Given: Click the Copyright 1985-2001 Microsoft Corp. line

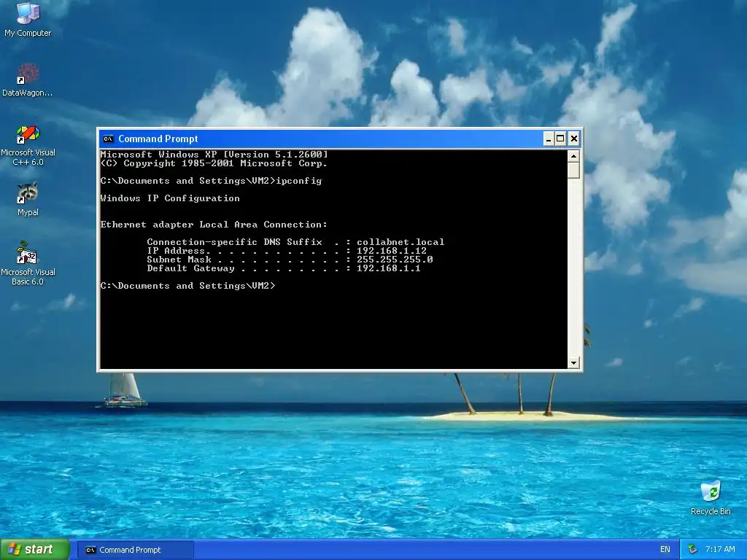Looking at the screenshot, I should click(x=214, y=163).
